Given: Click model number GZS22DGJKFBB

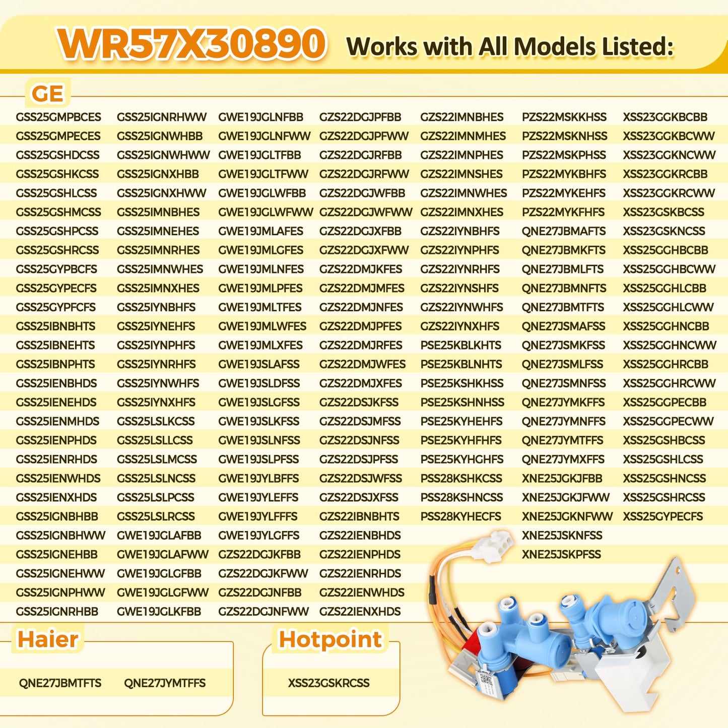Looking at the screenshot, I should [259, 554].
